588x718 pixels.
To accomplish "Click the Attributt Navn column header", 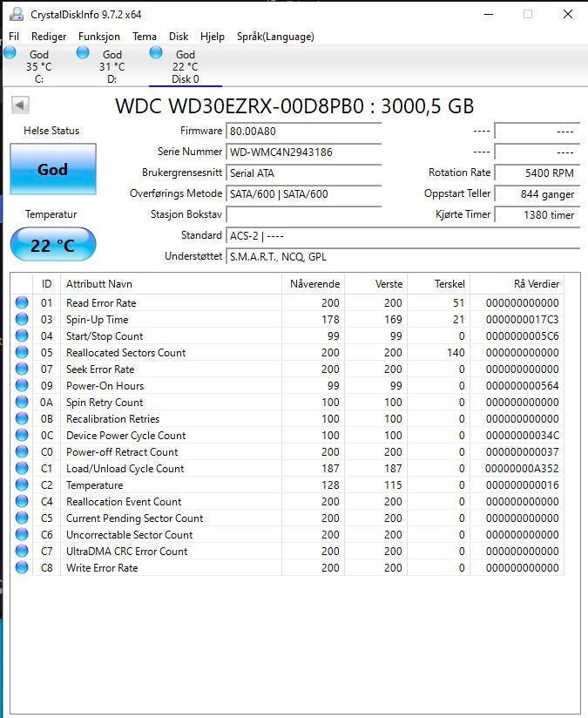I will tap(171, 284).
